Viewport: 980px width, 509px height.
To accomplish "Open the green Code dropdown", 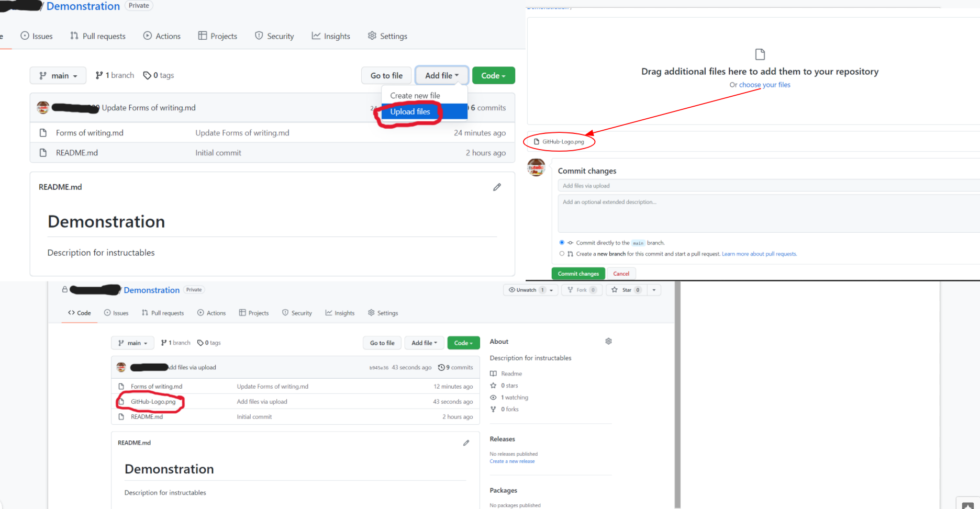I will click(x=493, y=75).
